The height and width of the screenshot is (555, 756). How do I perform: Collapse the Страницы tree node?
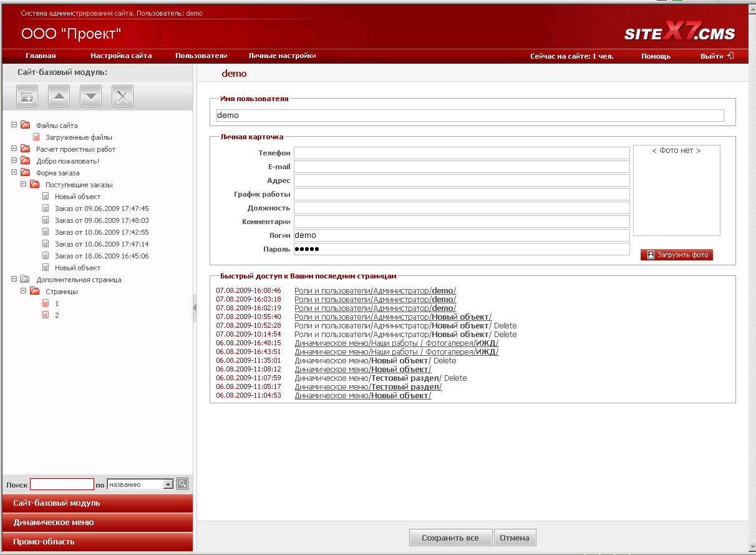[x=23, y=292]
